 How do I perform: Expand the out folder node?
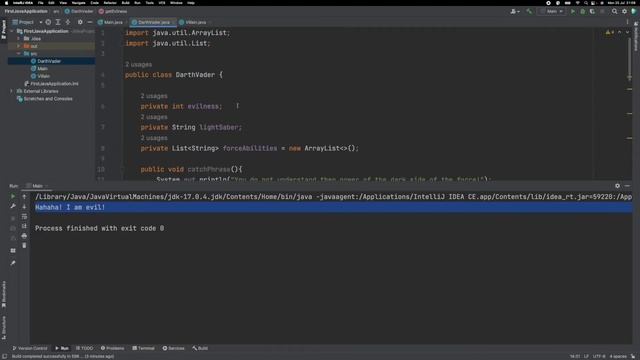(x=18, y=46)
